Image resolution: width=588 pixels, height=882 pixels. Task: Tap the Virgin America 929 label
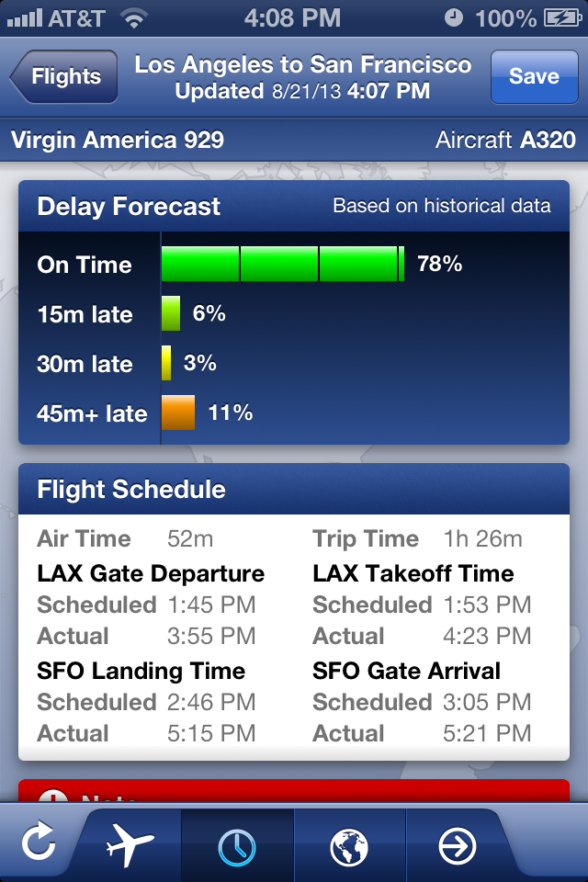tap(118, 140)
